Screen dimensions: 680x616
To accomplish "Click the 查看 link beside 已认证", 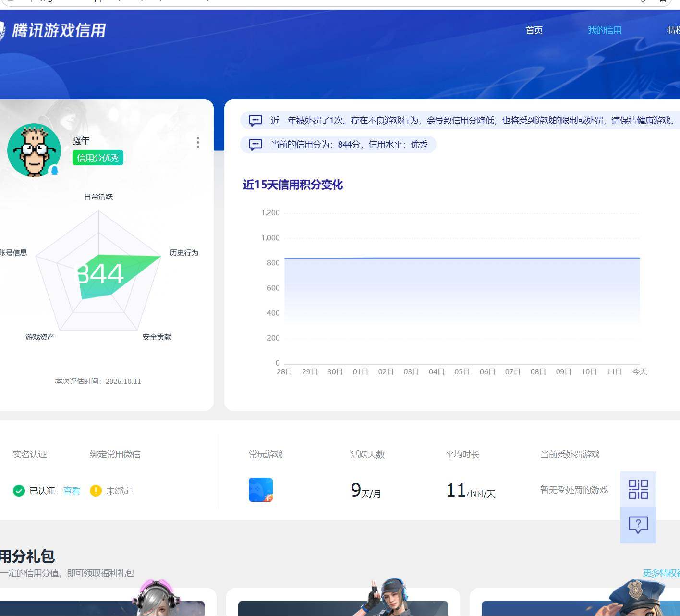I will [72, 491].
